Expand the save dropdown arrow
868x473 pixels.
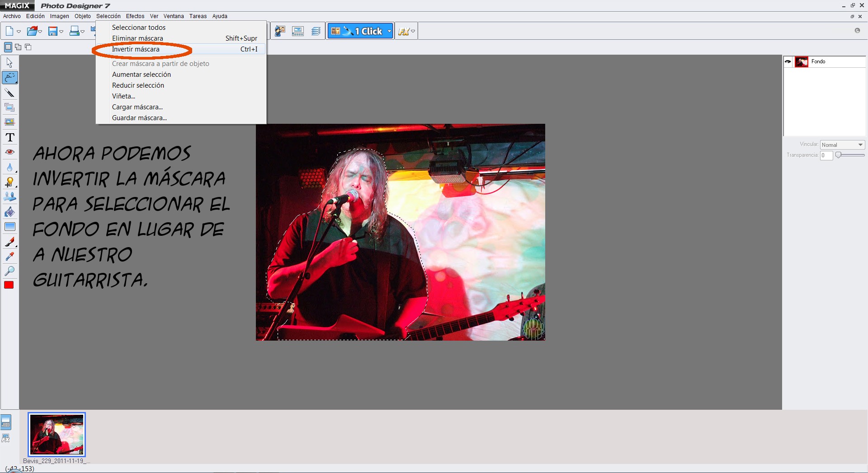[61, 32]
